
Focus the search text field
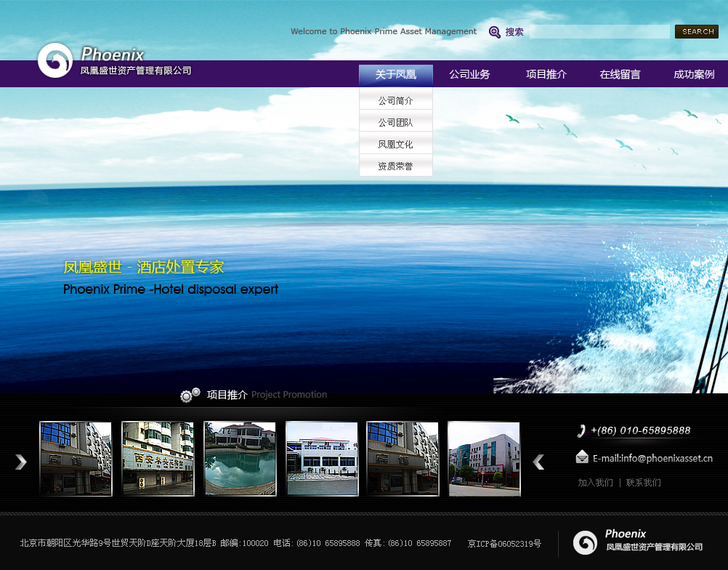coord(599,32)
